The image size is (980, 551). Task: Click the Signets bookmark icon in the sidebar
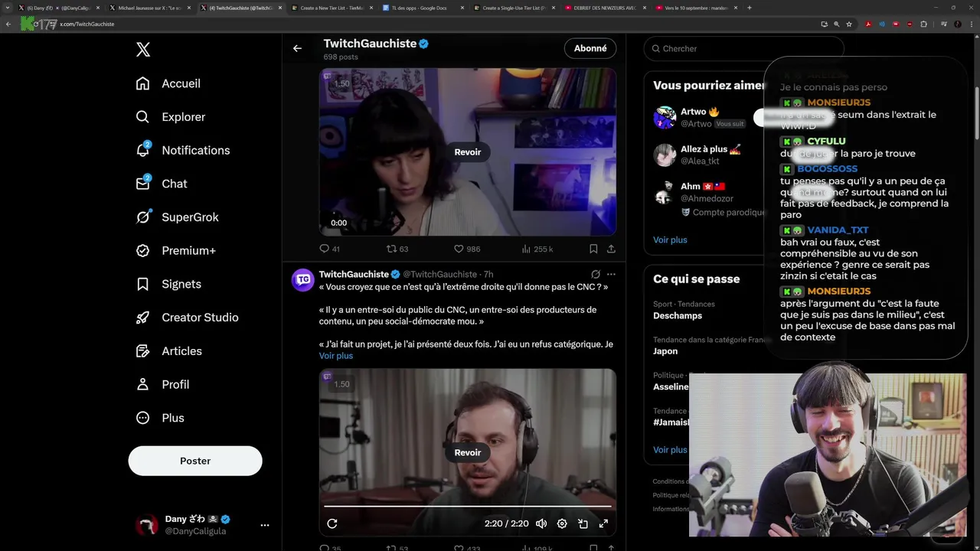[x=142, y=284]
